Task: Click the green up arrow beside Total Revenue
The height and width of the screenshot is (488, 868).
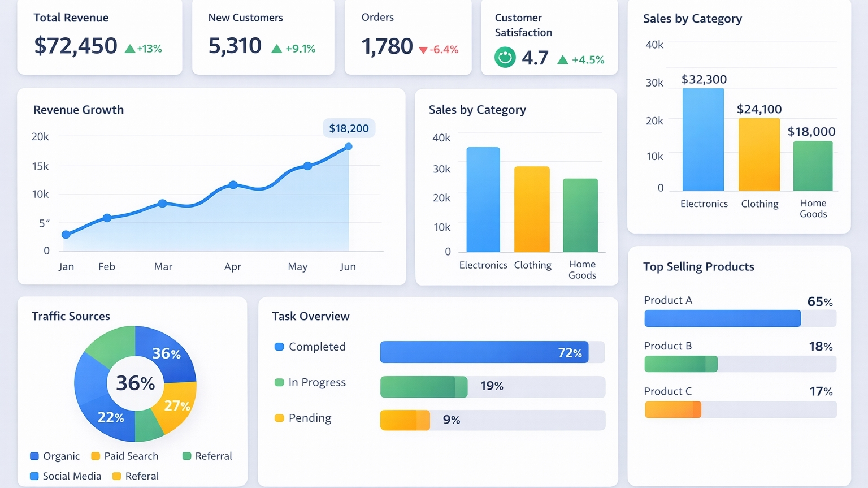Action: click(130, 49)
